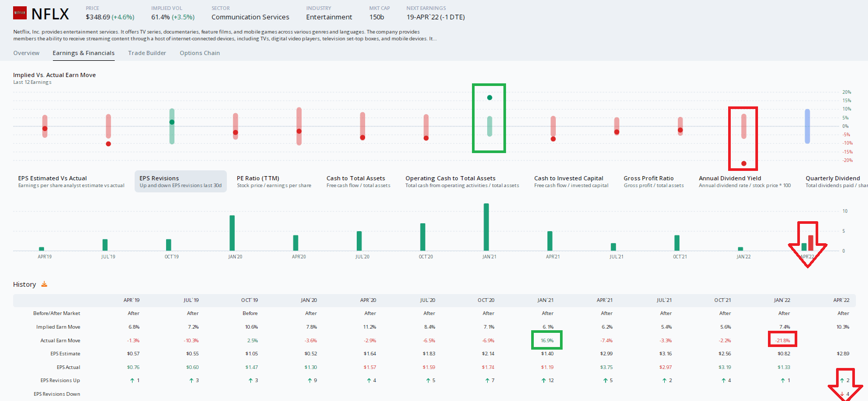Select the EPS Revisions metric tab
Screen dimensions: 868x401
coord(181,181)
